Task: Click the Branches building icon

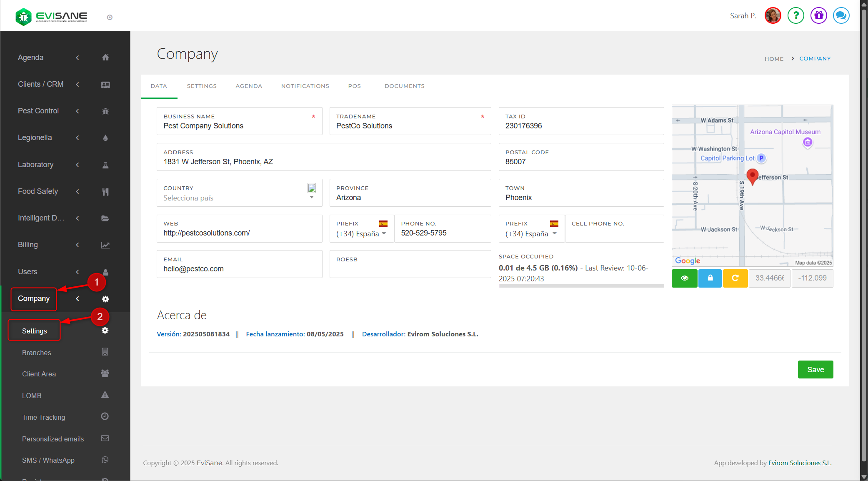Action: (105, 352)
